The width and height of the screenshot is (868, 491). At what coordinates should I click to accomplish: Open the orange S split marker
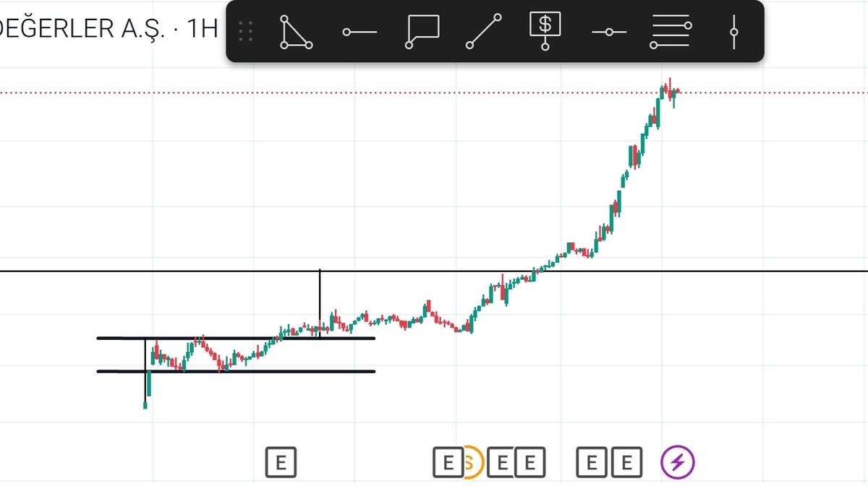(x=472, y=461)
